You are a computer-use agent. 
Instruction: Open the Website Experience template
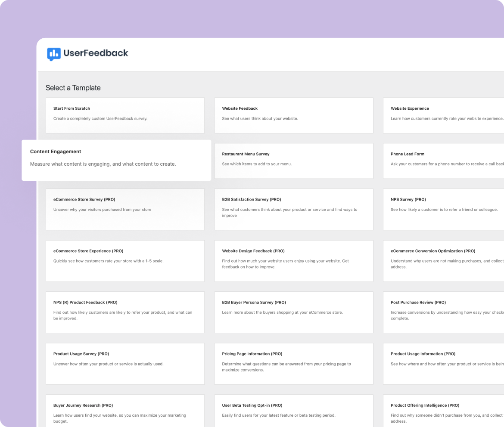coord(444,115)
